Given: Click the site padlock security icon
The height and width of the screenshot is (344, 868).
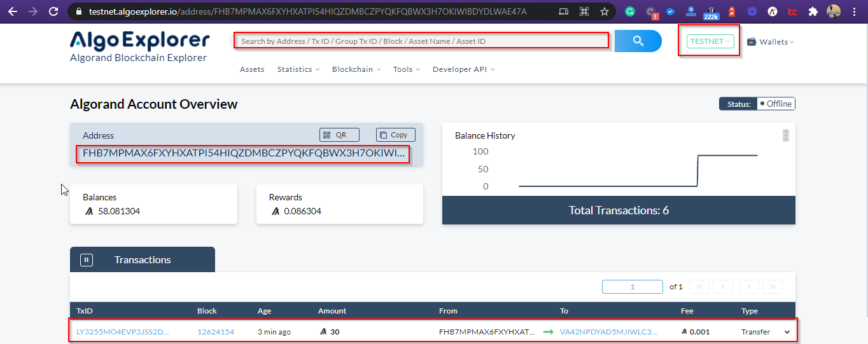Looking at the screenshot, I should (x=79, y=11).
